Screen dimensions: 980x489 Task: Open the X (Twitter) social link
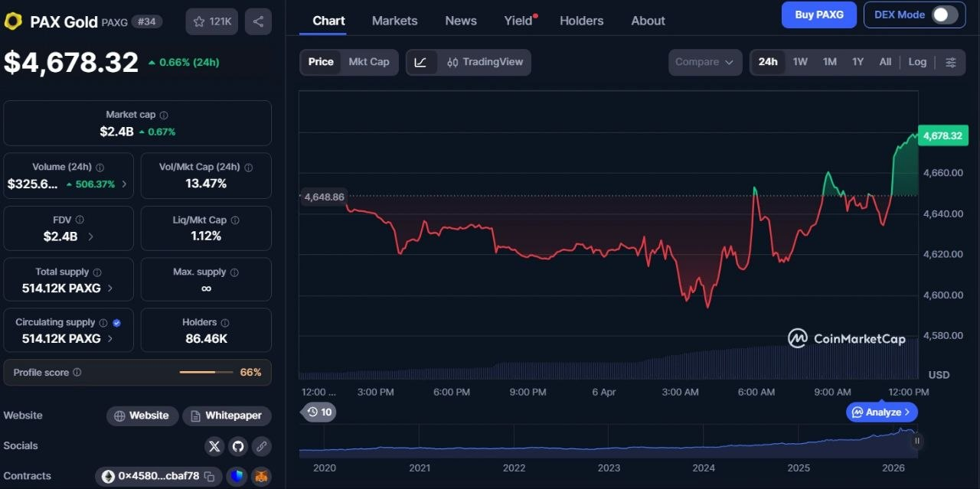(x=214, y=446)
